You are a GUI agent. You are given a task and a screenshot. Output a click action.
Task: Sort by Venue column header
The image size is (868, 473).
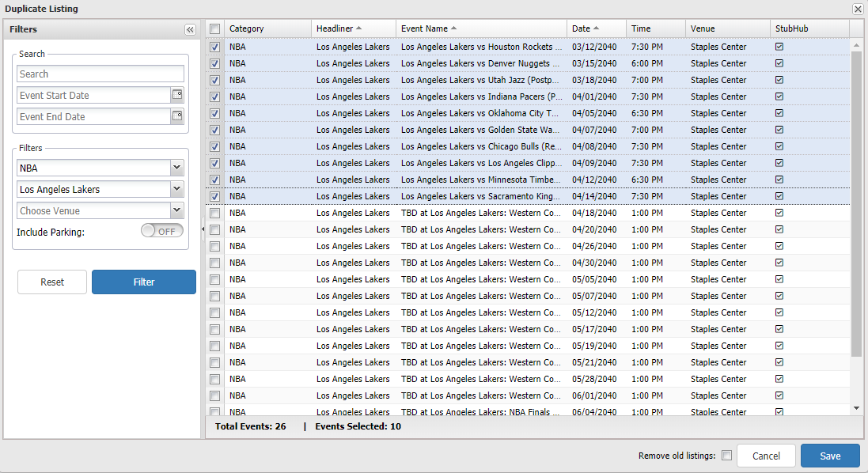coord(727,28)
